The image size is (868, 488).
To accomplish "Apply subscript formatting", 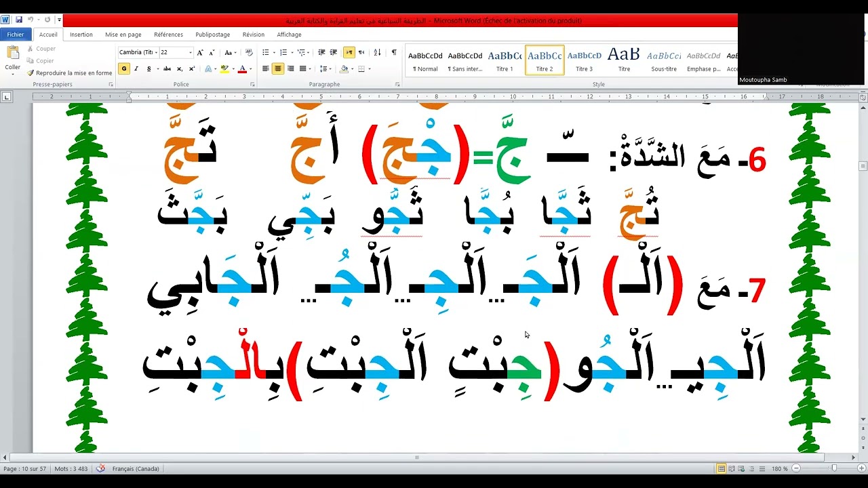I will click(x=180, y=68).
